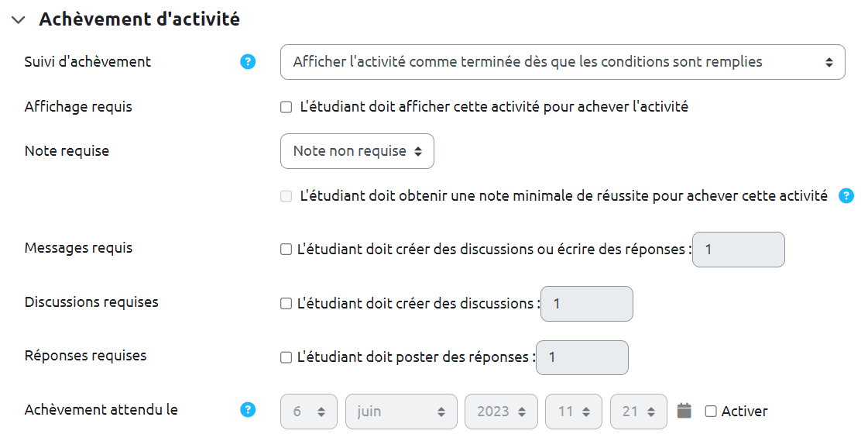Open help for Suivi d'achèvement
The image size is (868, 441).
248,62
